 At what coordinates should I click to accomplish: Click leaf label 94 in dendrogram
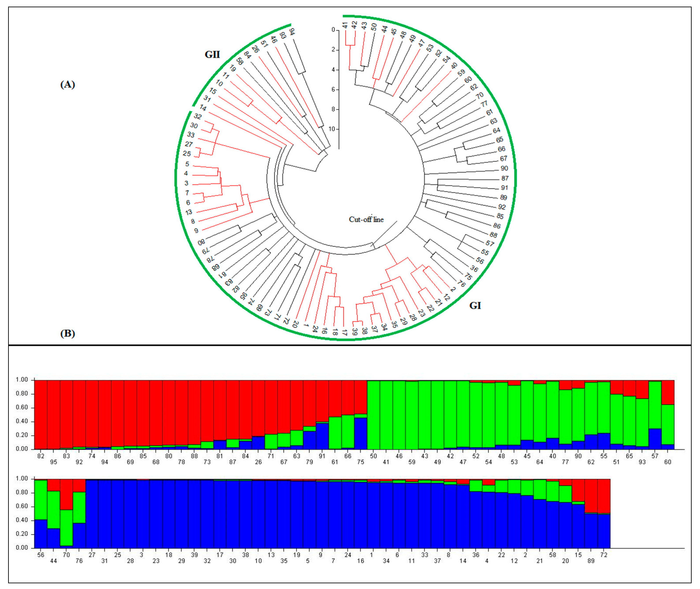tap(292, 32)
